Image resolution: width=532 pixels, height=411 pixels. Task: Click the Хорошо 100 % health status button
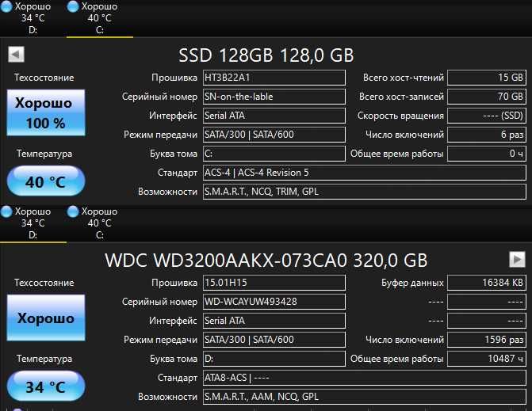[x=46, y=112]
